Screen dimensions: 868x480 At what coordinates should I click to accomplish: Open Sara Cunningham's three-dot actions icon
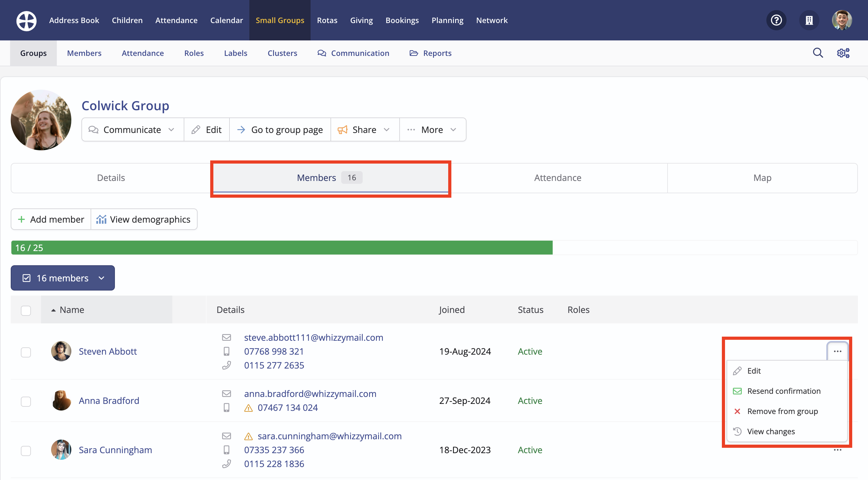(837, 450)
